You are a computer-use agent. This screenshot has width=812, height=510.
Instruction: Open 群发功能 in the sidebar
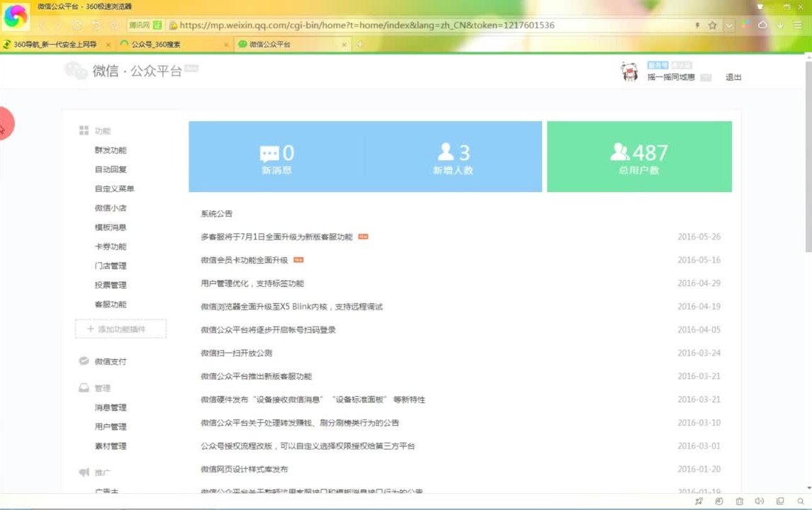(x=111, y=150)
